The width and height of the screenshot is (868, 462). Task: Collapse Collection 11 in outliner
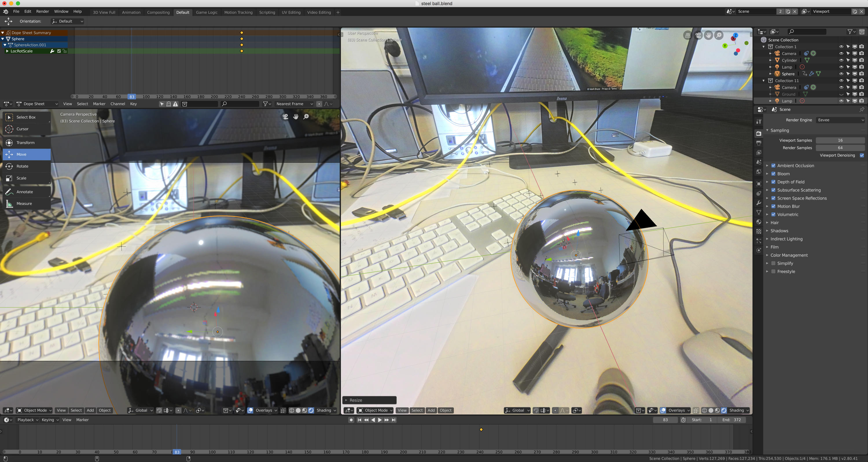(x=764, y=80)
